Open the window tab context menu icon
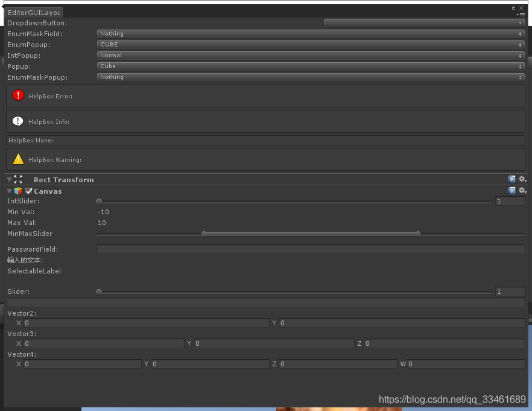The width and height of the screenshot is (532, 411). pos(521,15)
